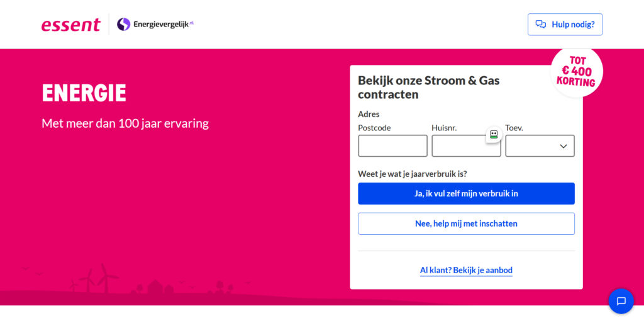
Task: Click the ENERGIE heading
Action: click(84, 93)
